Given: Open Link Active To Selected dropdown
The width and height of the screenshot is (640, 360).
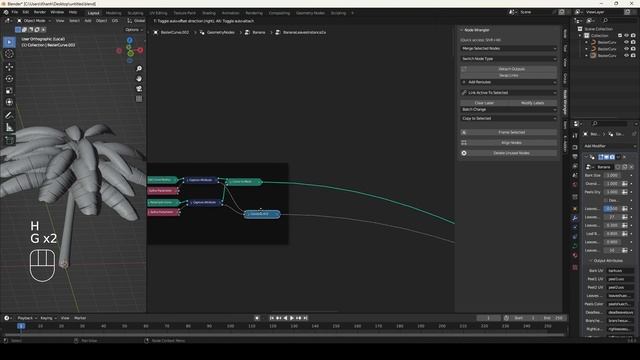Looking at the screenshot, I should coord(509,93).
